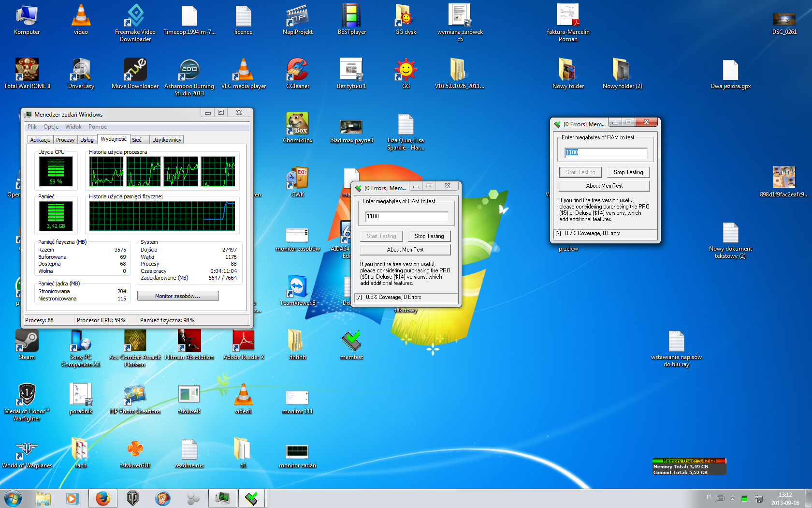Viewport: 812px width, 508px height.
Task: Open the Pomoc menu in Task Manager
Action: coord(98,127)
